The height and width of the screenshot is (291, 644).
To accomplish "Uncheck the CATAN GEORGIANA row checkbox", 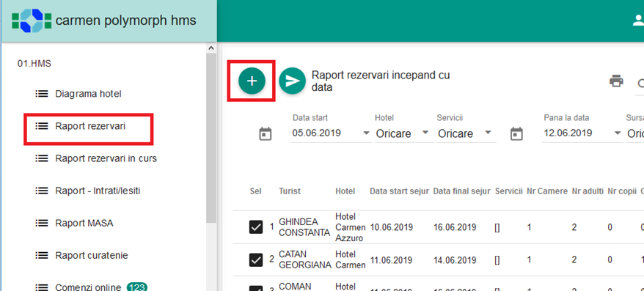I will pyautogui.click(x=256, y=259).
